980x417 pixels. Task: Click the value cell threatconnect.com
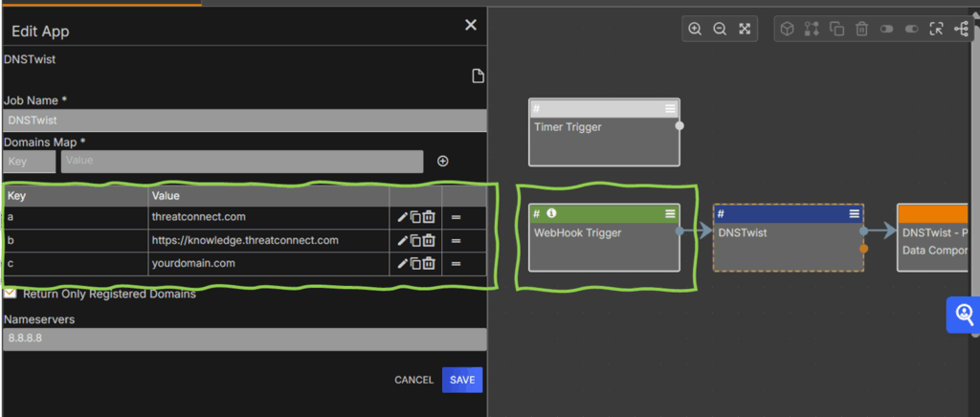269,217
